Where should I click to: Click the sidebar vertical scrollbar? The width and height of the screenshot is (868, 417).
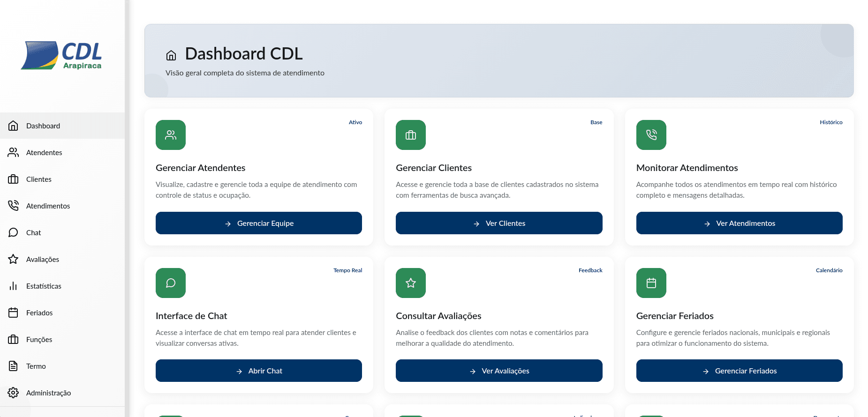(127, 208)
